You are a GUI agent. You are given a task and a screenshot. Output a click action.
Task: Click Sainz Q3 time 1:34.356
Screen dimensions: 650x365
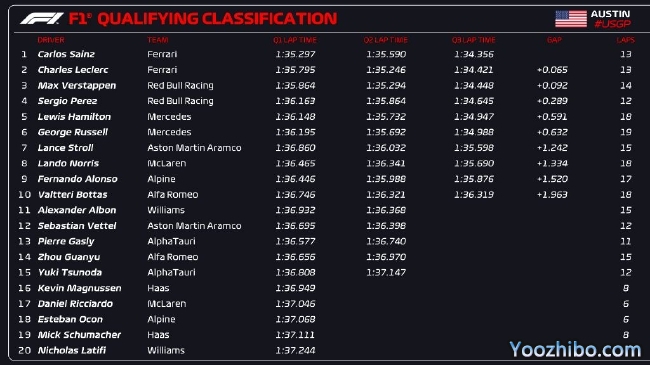[x=474, y=54]
